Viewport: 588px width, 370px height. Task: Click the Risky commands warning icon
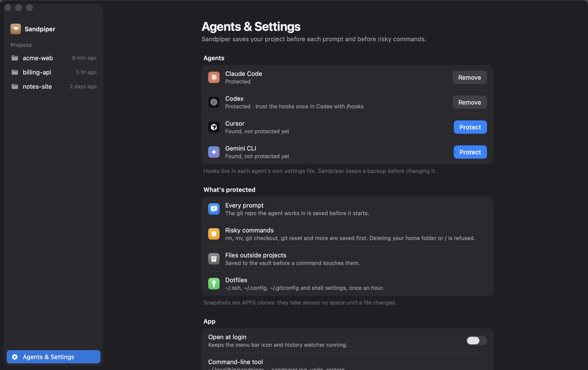[214, 234]
